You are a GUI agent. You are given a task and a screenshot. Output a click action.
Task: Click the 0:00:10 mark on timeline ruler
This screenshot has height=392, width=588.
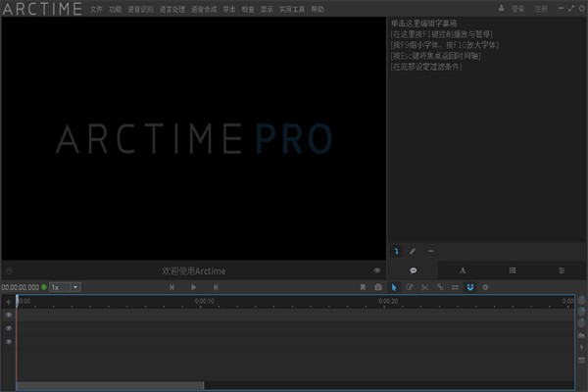(x=205, y=301)
